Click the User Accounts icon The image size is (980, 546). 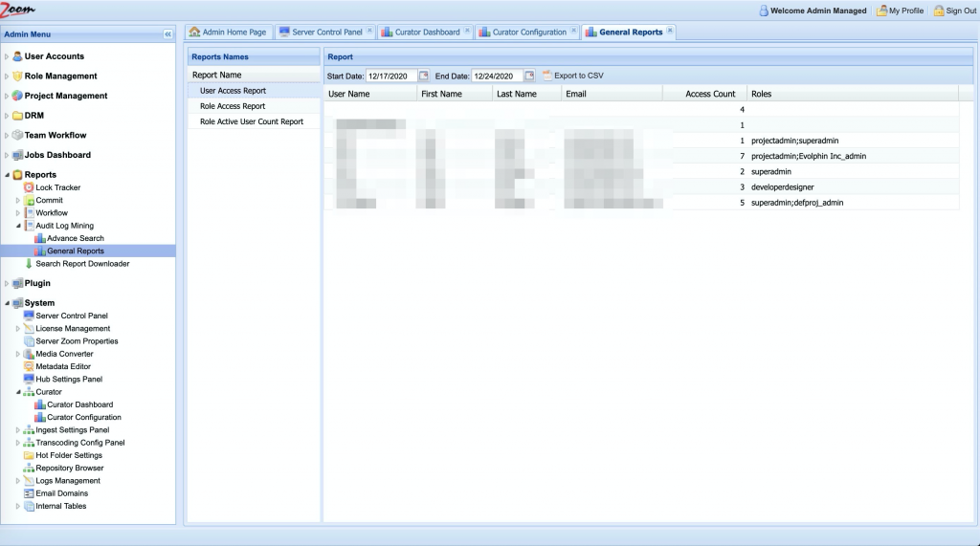(17, 56)
